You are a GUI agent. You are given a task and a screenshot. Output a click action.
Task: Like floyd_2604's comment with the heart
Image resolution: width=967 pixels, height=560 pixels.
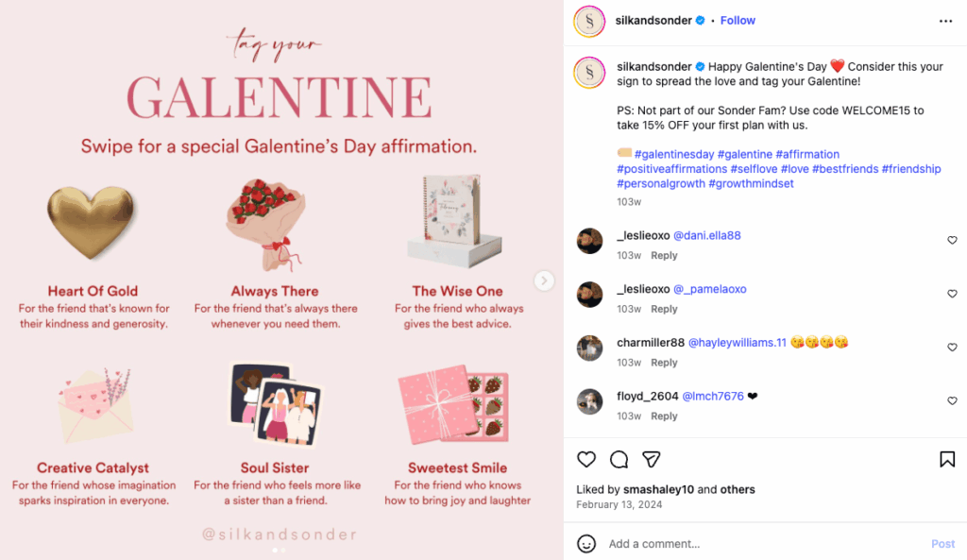click(x=952, y=399)
